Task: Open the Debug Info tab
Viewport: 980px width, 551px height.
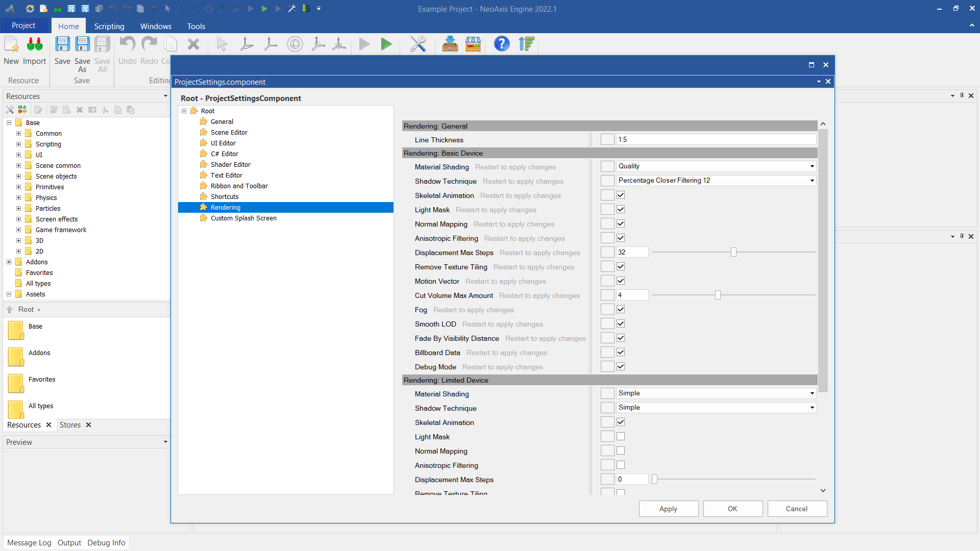Action: click(106, 543)
